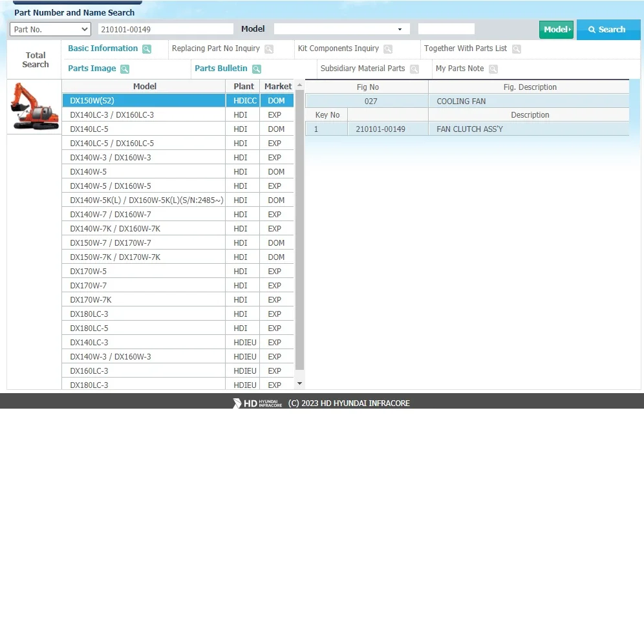
Task: Open the Kit Components Inquiry magnifier icon
Action: pyautogui.click(x=388, y=49)
